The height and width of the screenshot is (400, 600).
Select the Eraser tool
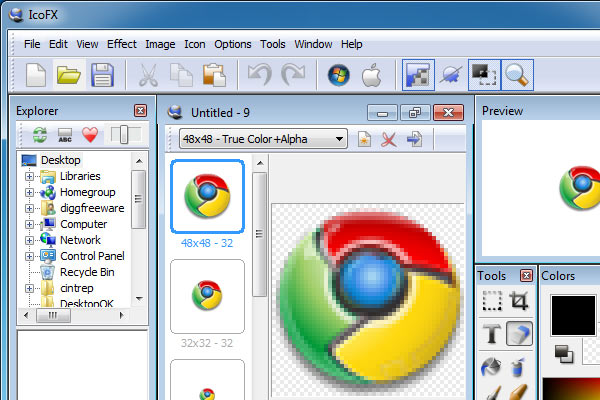click(x=519, y=333)
